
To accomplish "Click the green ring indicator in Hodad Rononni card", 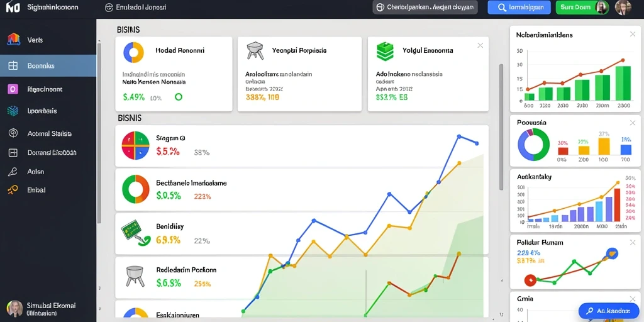I will tap(178, 97).
